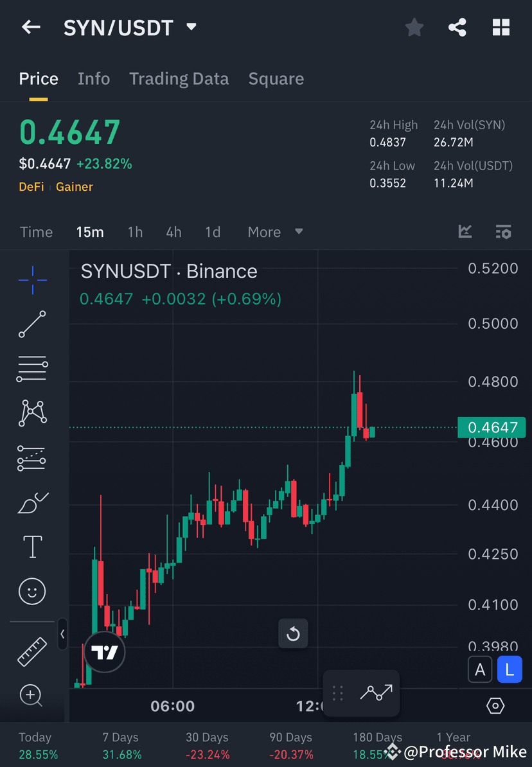The width and height of the screenshot is (532, 767).
Task: Select the ruler measurement tool
Action: tap(32, 651)
